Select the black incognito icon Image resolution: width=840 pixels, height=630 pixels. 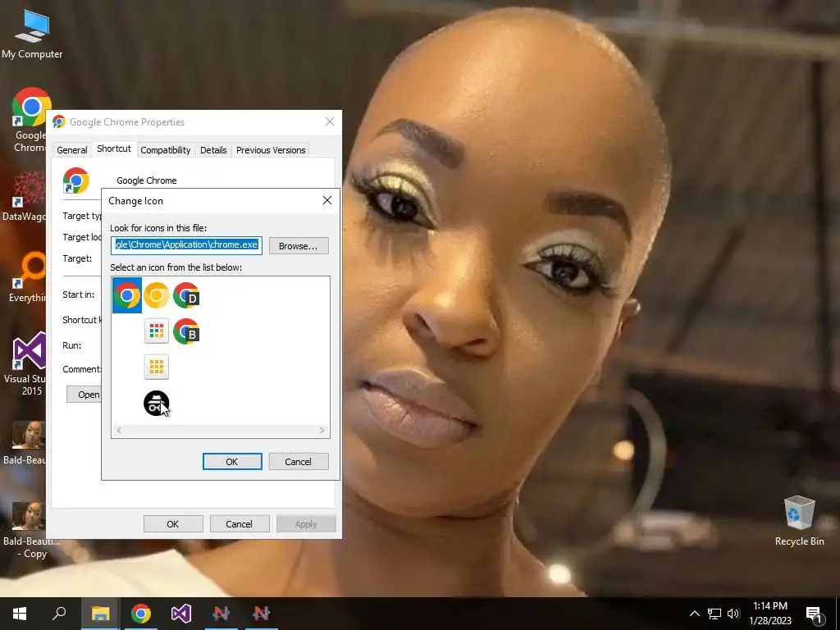point(157,403)
